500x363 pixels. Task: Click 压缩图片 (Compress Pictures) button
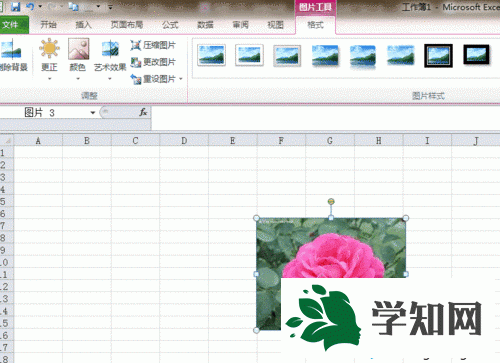point(153,45)
